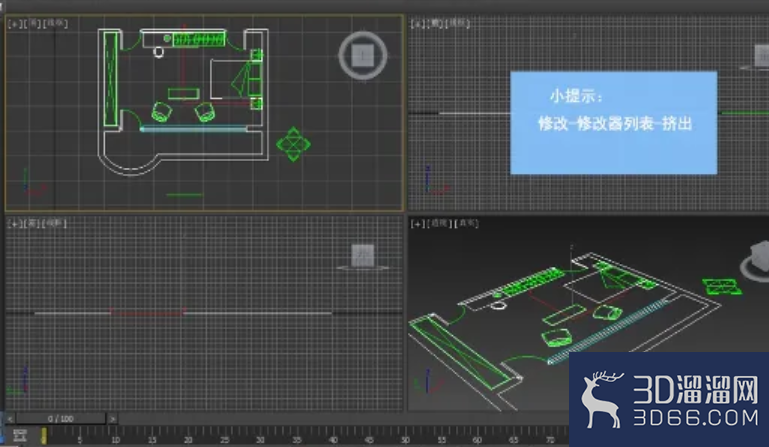
Task: Select the white circle stool in Top viewport
Action: pyautogui.click(x=158, y=52)
